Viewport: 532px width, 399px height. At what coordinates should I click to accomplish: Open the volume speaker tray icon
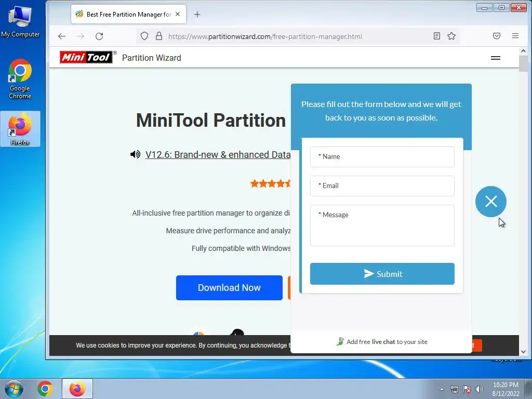click(480, 389)
